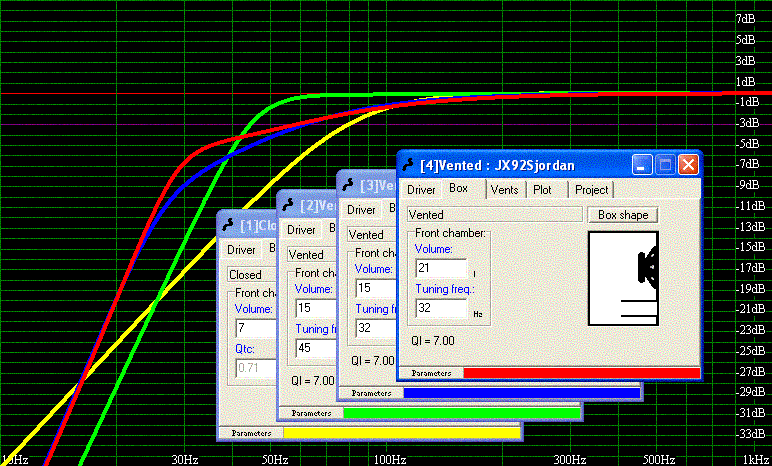Click the blue color bar in the [3] window
Viewport: 772px width, 466px height.
[x=522, y=393]
